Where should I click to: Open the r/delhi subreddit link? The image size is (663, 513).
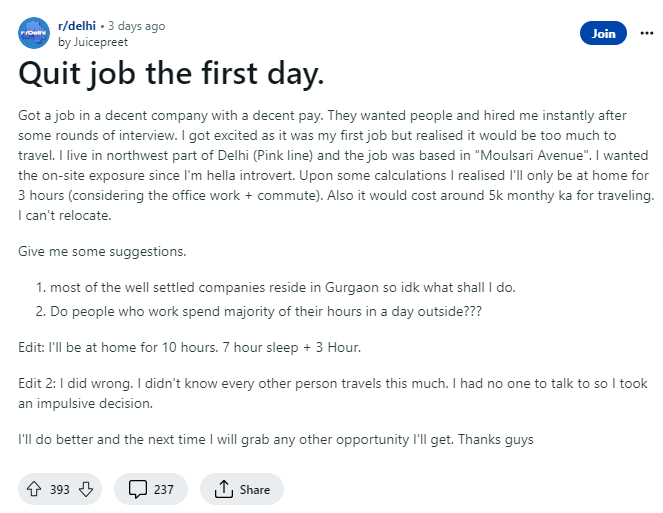point(79,26)
